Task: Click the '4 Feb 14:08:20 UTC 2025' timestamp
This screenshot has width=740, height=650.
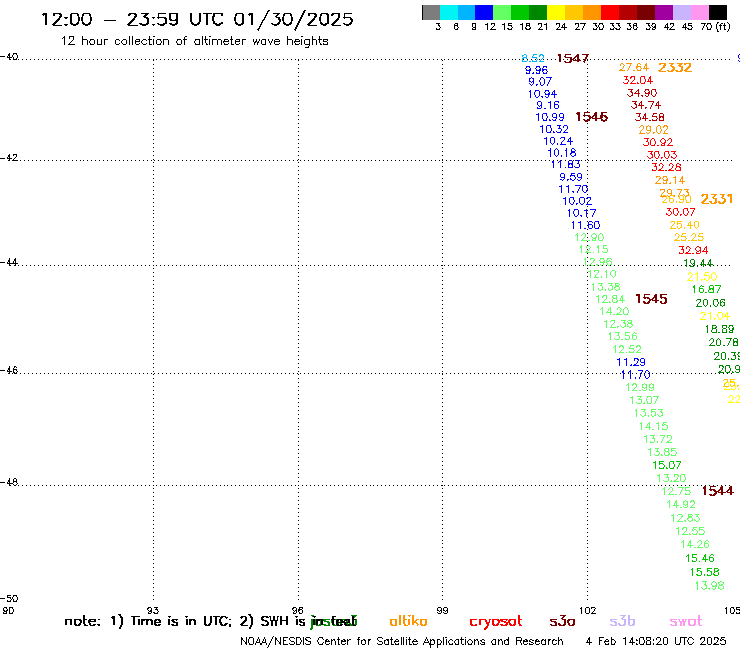Action: [x=656, y=641]
